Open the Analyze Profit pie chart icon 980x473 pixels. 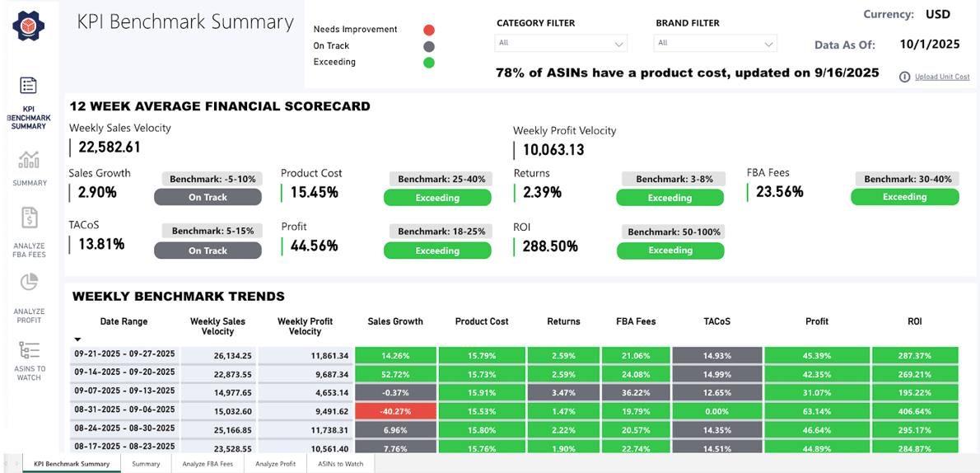click(29, 283)
